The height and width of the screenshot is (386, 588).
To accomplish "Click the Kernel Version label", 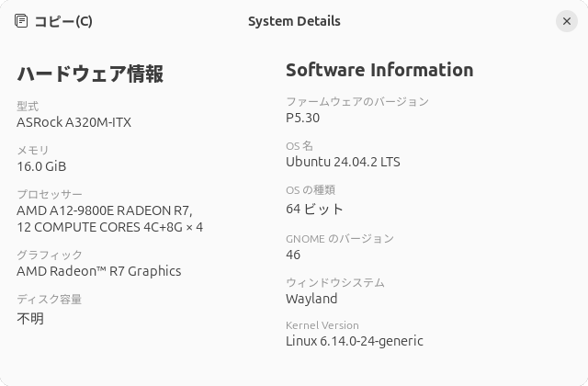I will (x=322, y=325).
